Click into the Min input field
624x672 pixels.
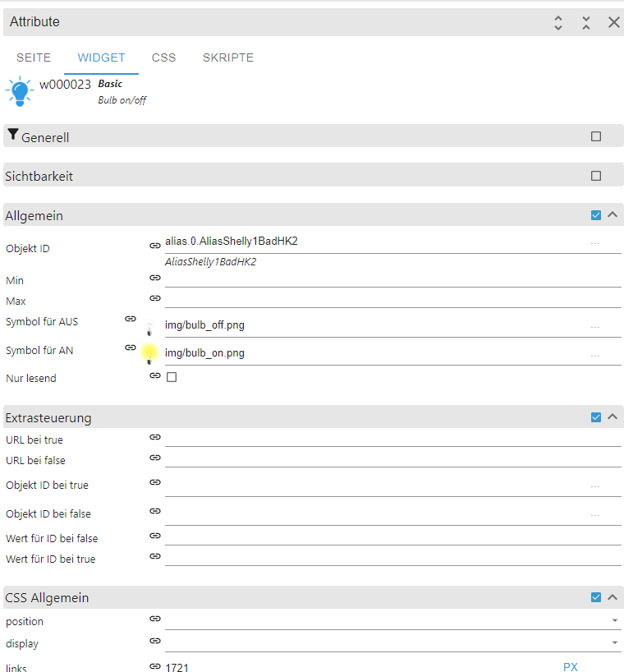(x=392, y=279)
